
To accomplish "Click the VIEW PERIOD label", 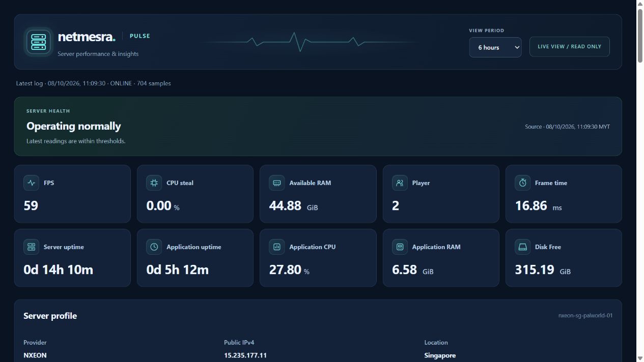I will (487, 31).
